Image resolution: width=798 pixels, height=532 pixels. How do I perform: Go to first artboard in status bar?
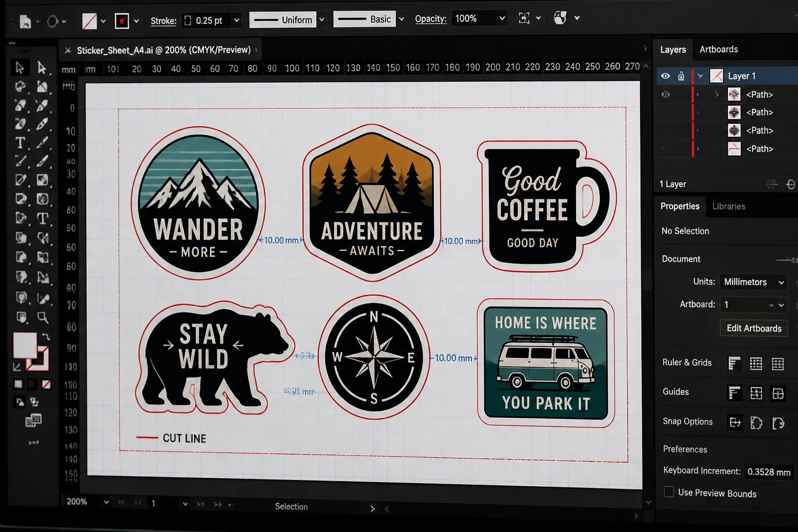pyautogui.click(x=122, y=503)
